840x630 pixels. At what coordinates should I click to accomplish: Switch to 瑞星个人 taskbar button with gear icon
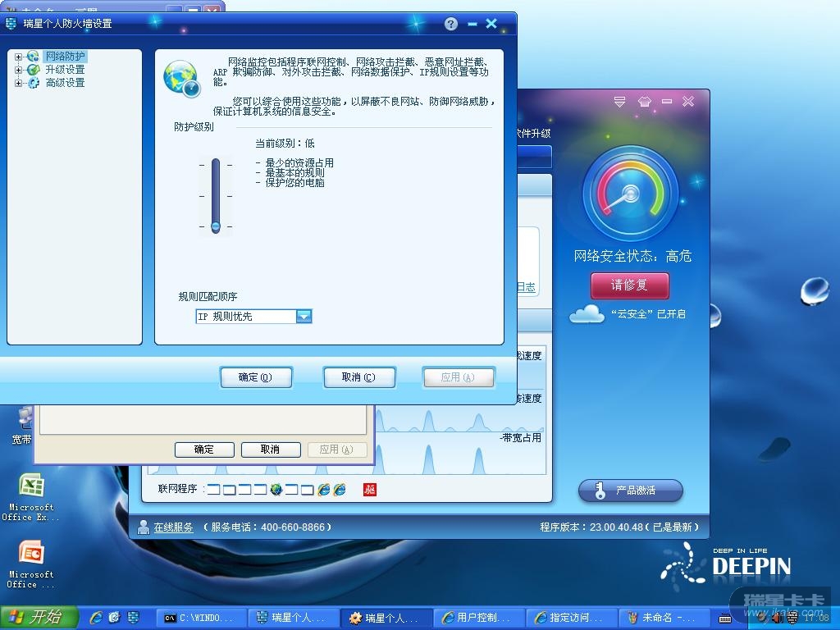pyautogui.click(x=387, y=618)
